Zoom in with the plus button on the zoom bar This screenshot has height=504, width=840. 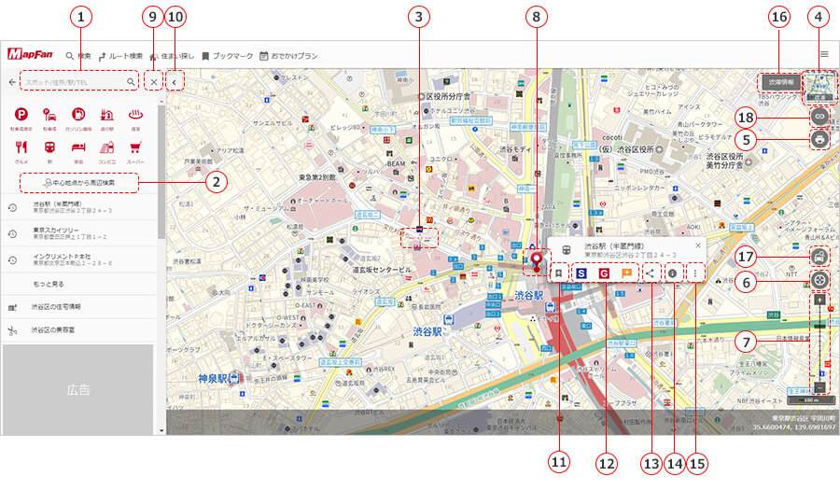point(819,300)
